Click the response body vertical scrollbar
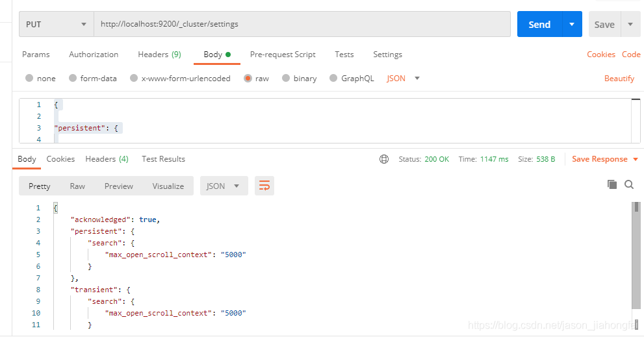Screen dimensions: 644x337 point(636,260)
